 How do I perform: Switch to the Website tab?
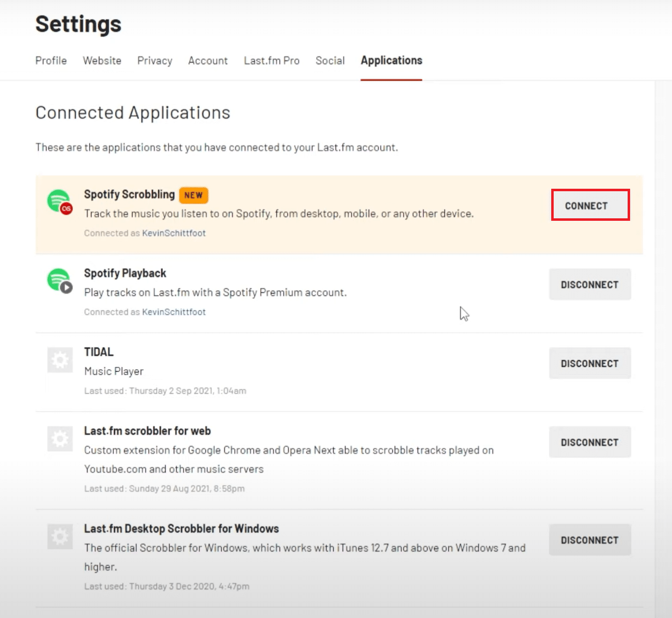pos(102,61)
